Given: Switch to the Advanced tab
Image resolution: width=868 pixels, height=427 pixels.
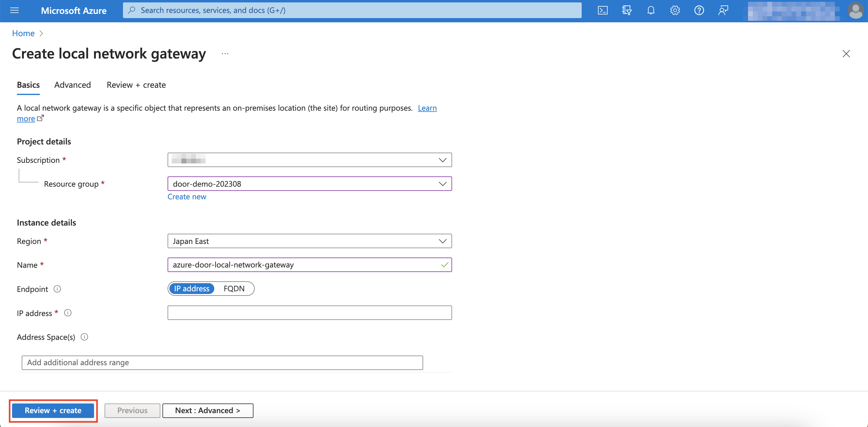Looking at the screenshot, I should pyautogui.click(x=72, y=85).
